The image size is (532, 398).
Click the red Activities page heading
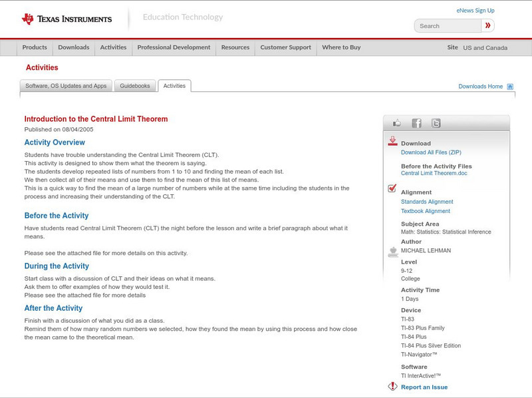coord(42,68)
